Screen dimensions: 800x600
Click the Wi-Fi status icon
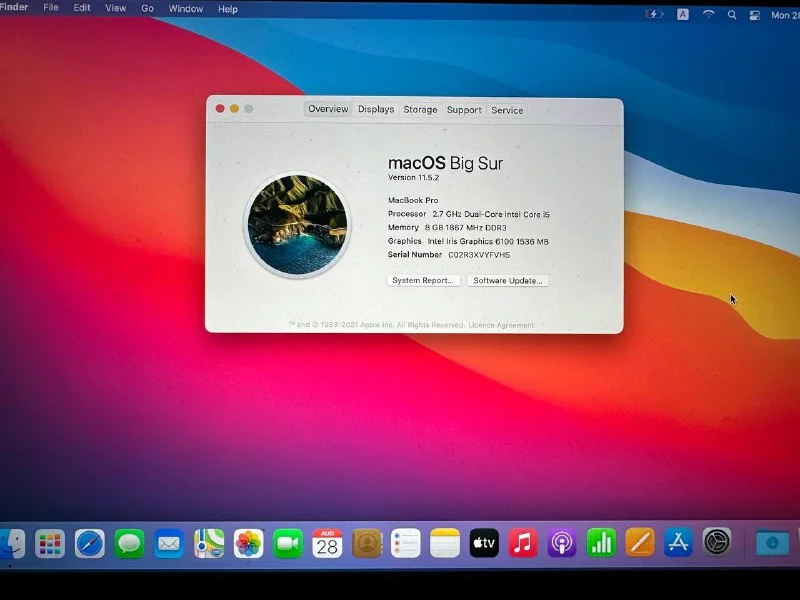(x=709, y=15)
